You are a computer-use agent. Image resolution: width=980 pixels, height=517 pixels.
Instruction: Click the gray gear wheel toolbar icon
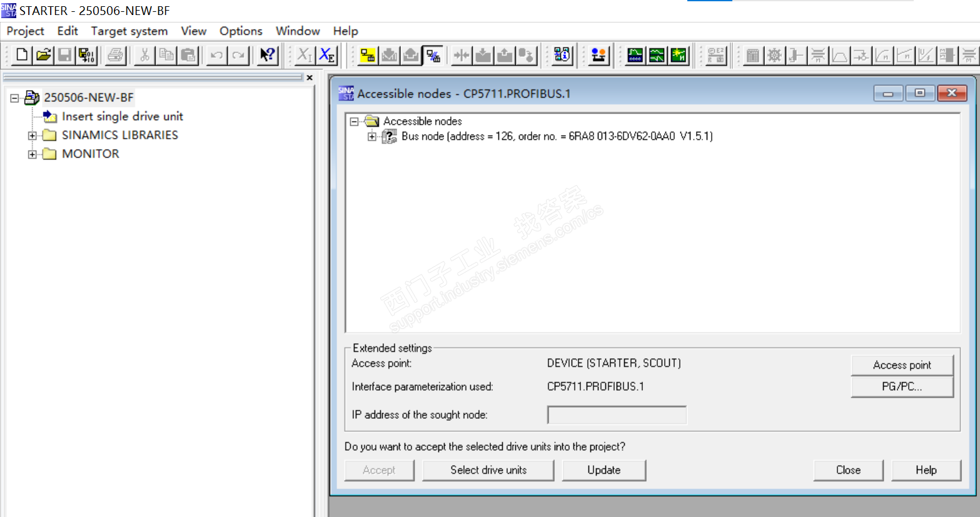775,55
